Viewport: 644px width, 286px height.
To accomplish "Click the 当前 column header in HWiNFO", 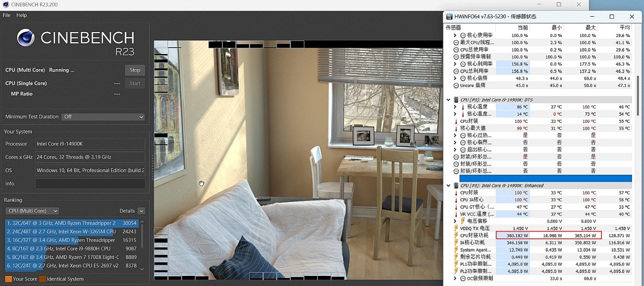I will pyautogui.click(x=522, y=27).
